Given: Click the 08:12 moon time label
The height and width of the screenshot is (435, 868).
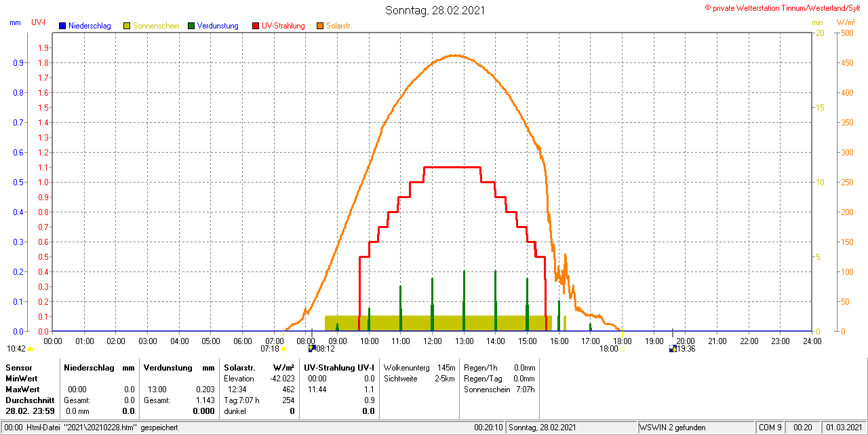Looking at the screenshot, I should click(325, 349).
